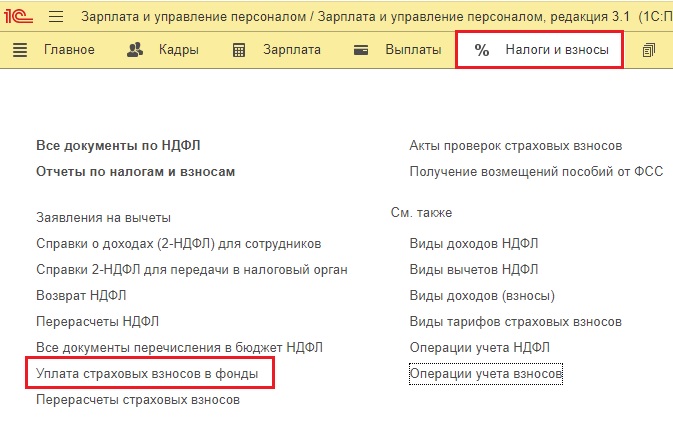
Task: Open Операции учета взносов
Action: pyautogui.click(x=486, y=374)
